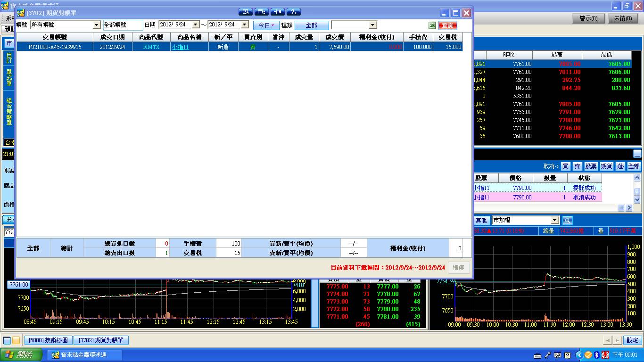Click tab scroll left arrow
The image size is (644, 362).
pyautogui.click(x=607, y=340)
